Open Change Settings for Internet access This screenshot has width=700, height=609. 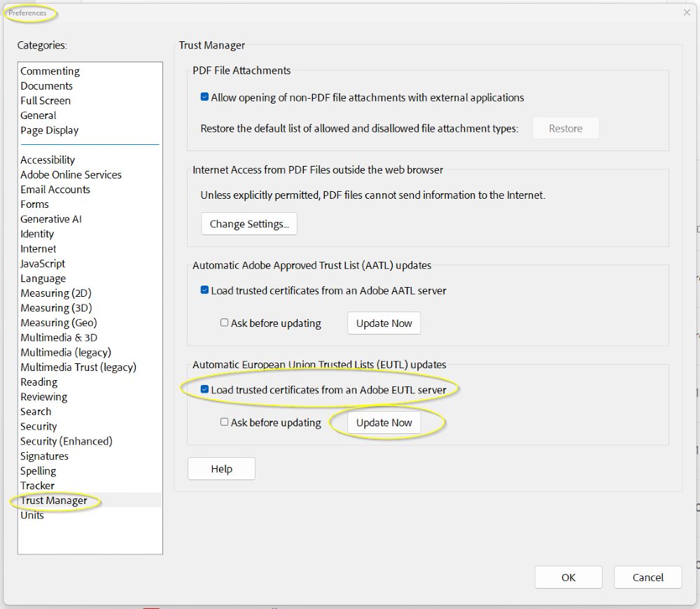[x=248, y=223]
